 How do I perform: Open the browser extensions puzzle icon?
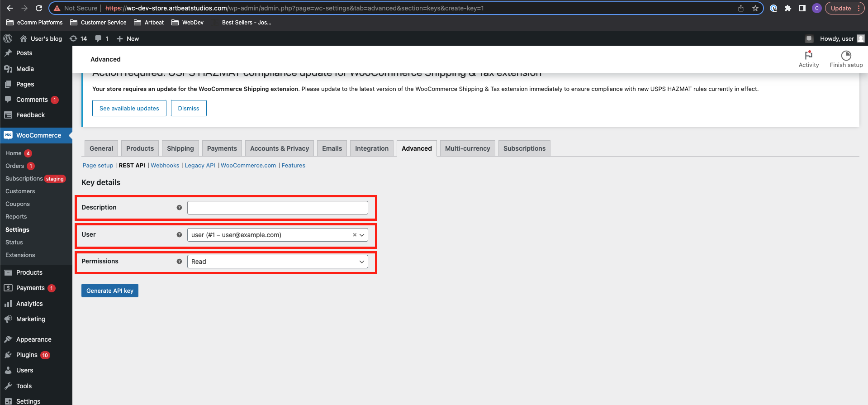click(x=788, y=8)
